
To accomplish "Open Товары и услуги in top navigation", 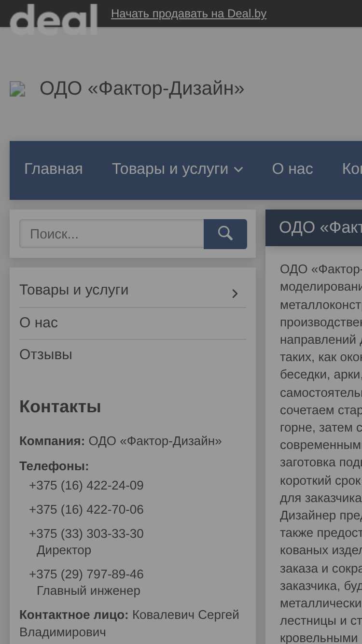I will 170,169.
